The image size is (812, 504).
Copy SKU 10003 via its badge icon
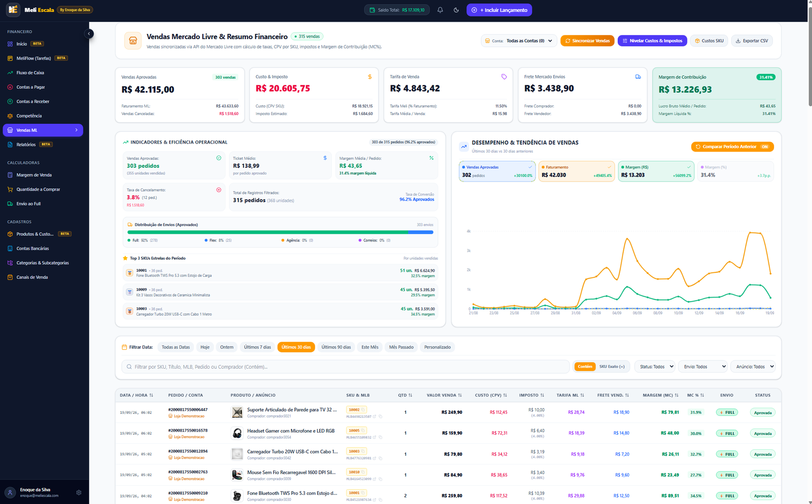(363, 451)
